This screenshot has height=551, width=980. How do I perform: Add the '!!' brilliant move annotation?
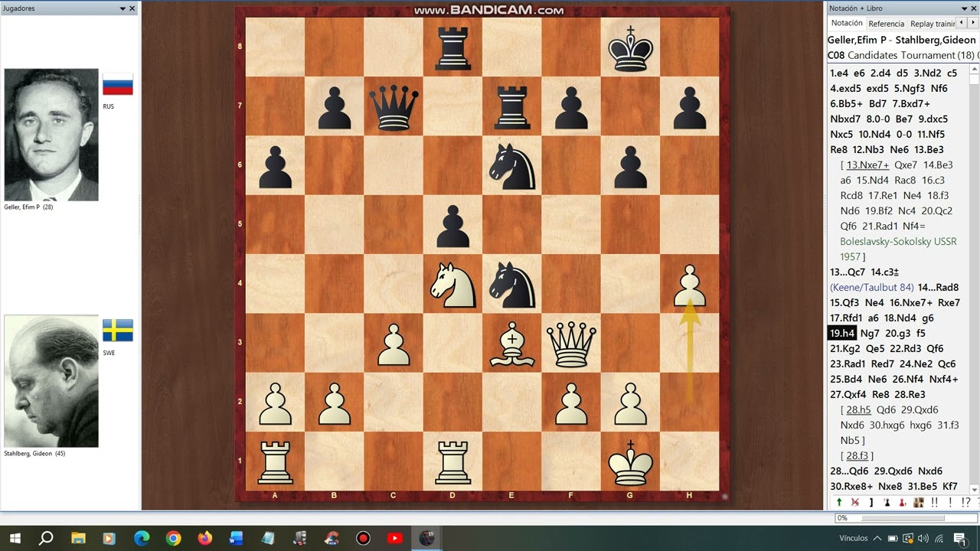[935, 503]
